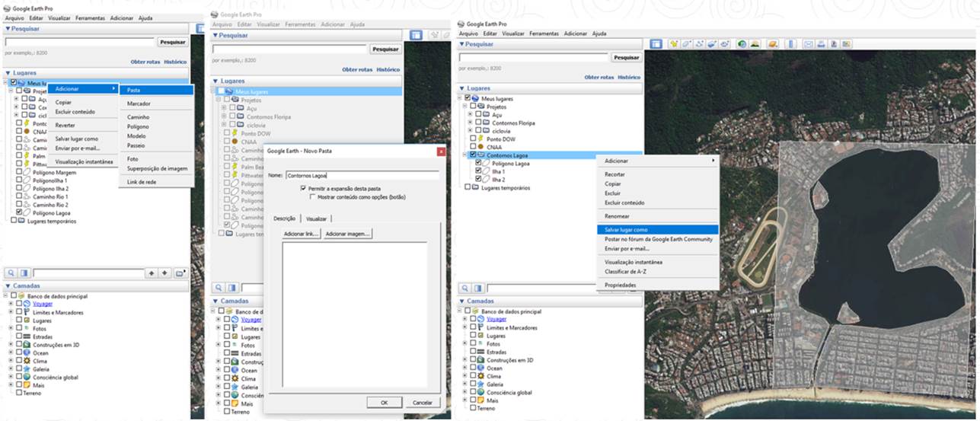Click panel toggle icon beside magnifier in right window
980x421 pixels.
point(480,287)
